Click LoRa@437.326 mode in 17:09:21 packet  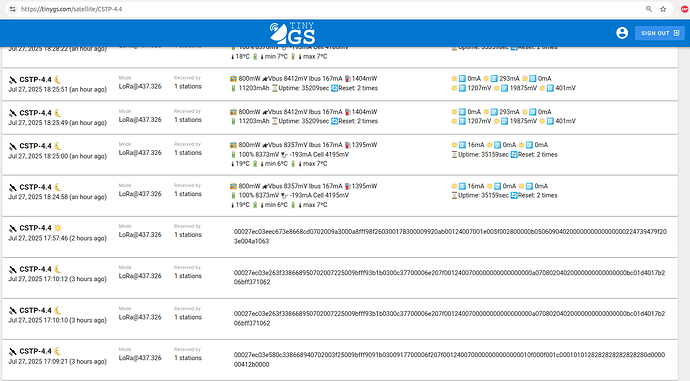point(140,358)
